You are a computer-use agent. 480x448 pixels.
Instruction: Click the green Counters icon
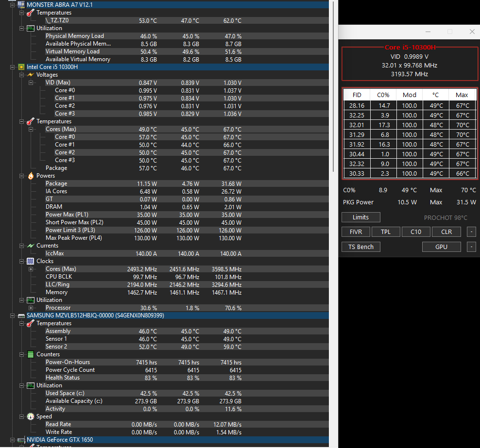[x=30, y=354]
